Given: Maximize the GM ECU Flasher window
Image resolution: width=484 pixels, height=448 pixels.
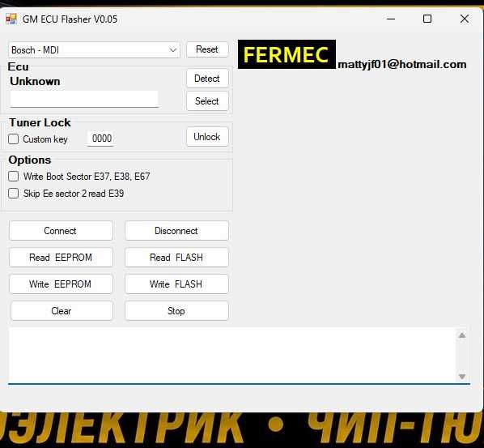Looking at the screenshot, I should 427,19.
